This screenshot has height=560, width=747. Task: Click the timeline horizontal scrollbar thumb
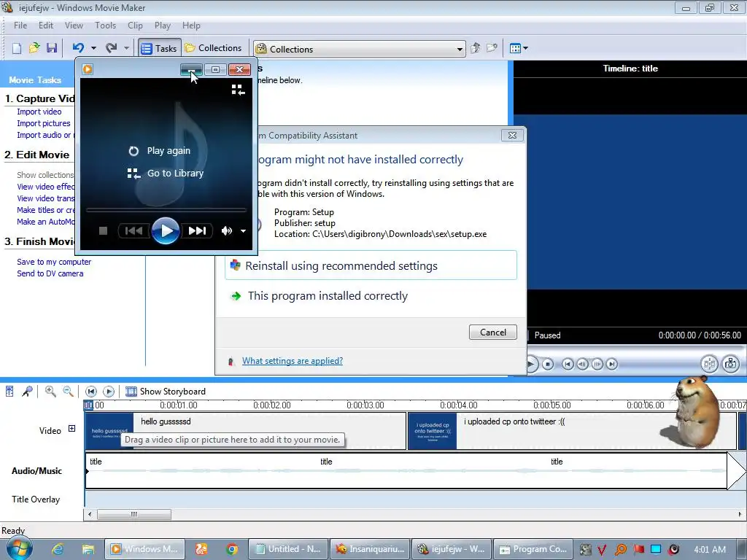(x=134, y=514)
